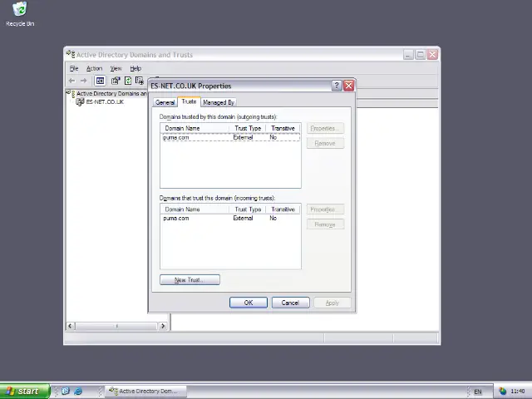
Task: Open the View menu
Action: click(116, 68)
